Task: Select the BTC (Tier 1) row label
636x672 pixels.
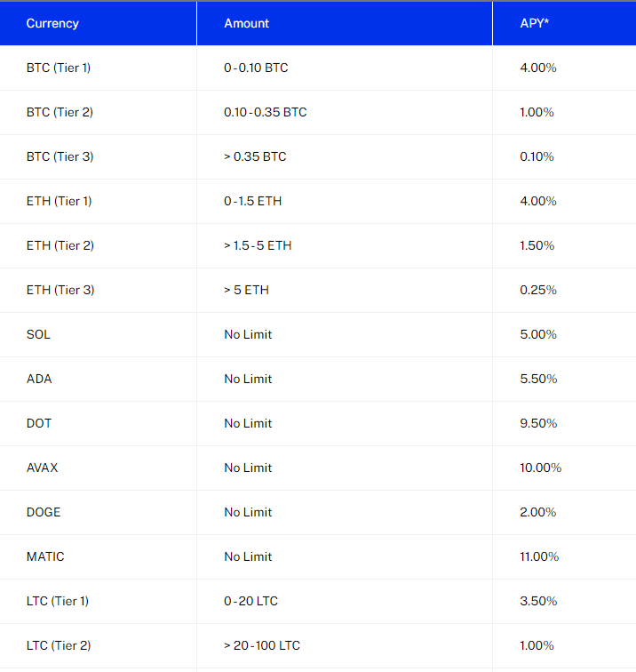Action: (59, 68)
